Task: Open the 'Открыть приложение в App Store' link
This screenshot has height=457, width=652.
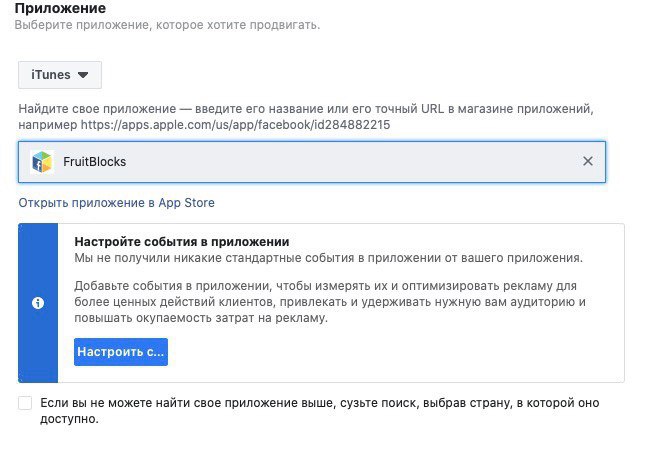Action: tap(116, 203)
